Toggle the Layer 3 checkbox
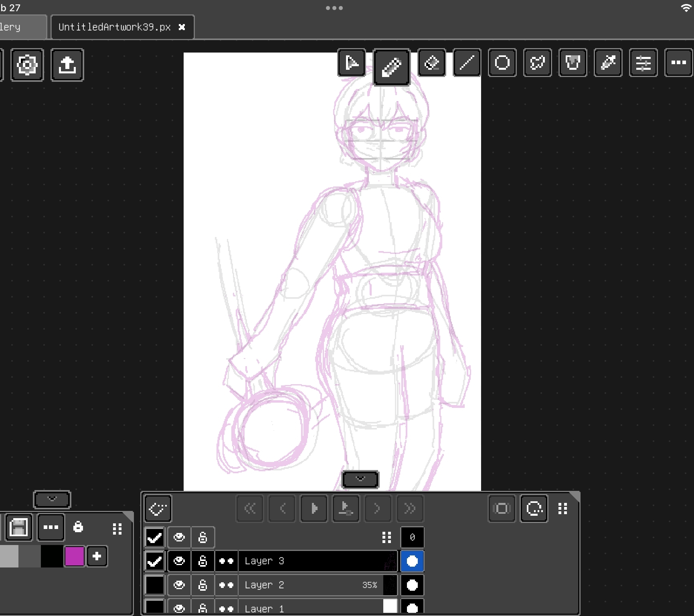Image resolution: width=694 pixels, height=616 pixels. [x=154, y=561]
